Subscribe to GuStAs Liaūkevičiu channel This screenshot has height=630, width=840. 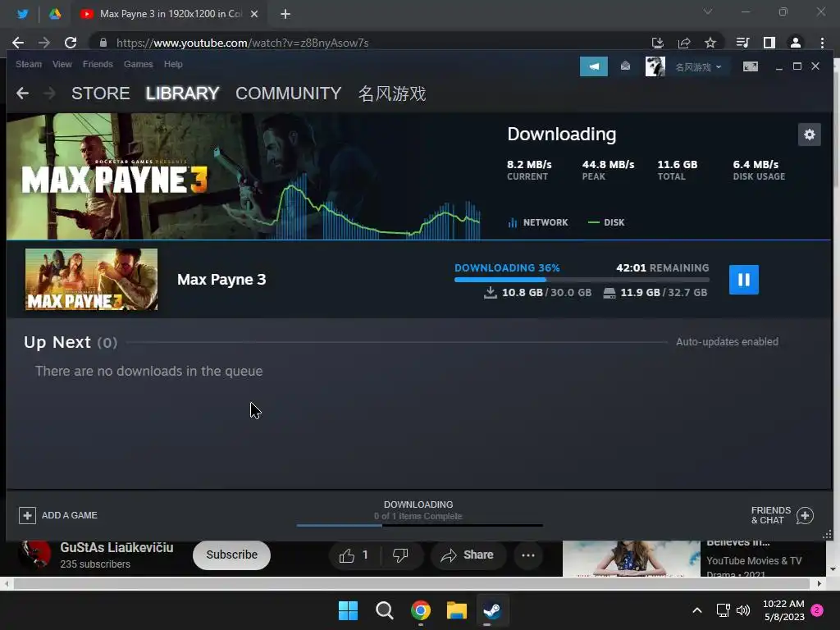tap(231, 555)
